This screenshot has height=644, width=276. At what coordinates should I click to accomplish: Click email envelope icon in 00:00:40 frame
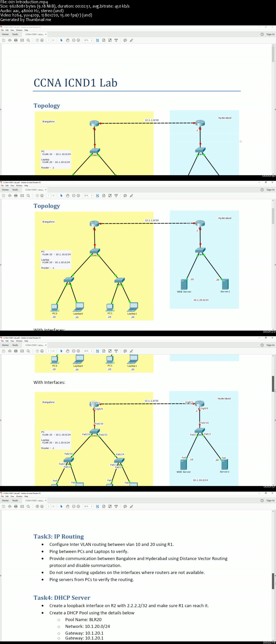(22, 40)
